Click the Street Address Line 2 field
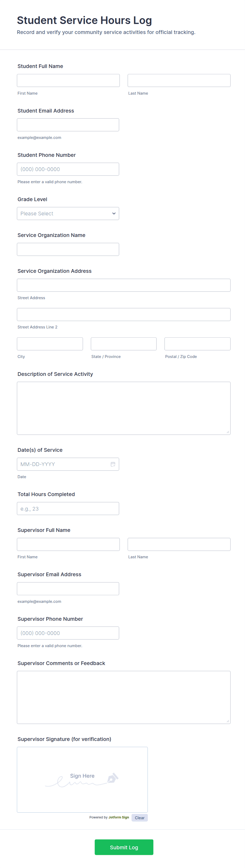245x868 pixels. pos(124,314)
